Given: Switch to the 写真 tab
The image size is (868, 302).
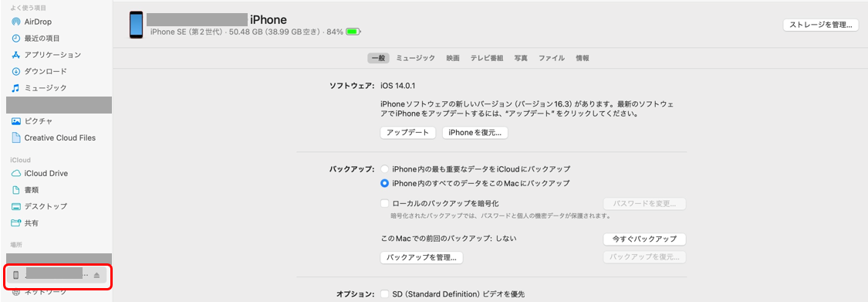Looking at the screenshot, I should (520, 58).
